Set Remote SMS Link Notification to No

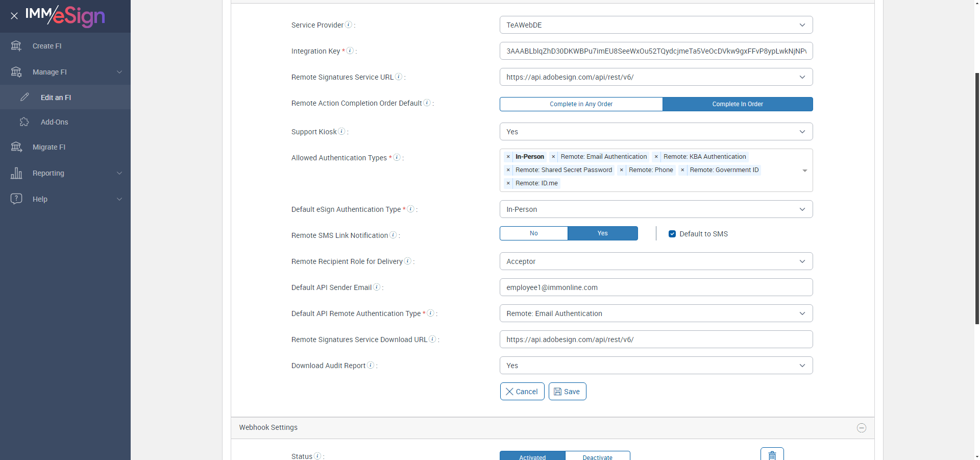534,233
